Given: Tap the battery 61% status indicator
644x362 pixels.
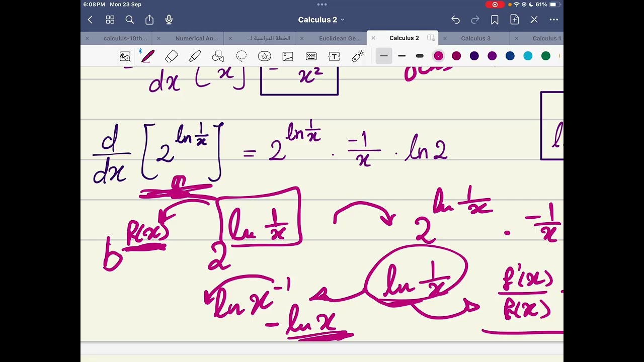Looking at the screenshot, I should pos(547,5).
